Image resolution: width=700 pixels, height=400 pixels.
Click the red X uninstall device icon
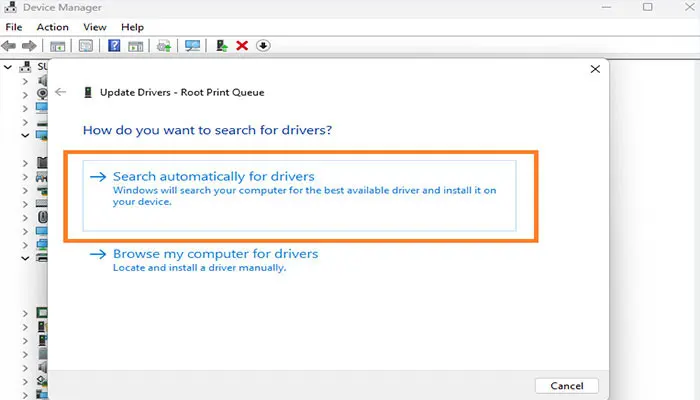coord(242,46)
